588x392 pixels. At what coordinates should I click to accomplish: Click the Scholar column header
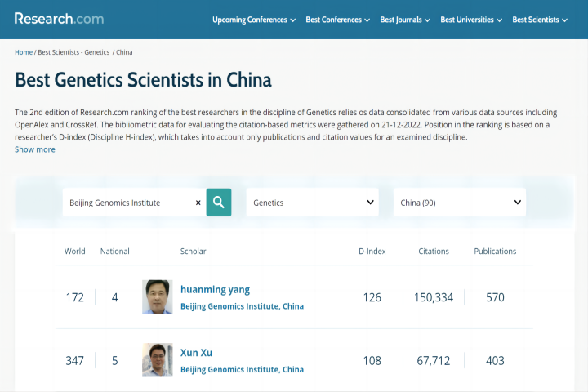tap(193, 252)
